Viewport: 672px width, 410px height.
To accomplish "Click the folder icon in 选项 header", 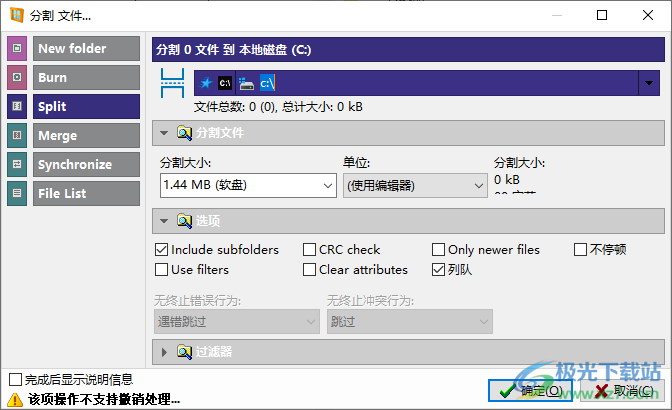I will coord(184,221).
